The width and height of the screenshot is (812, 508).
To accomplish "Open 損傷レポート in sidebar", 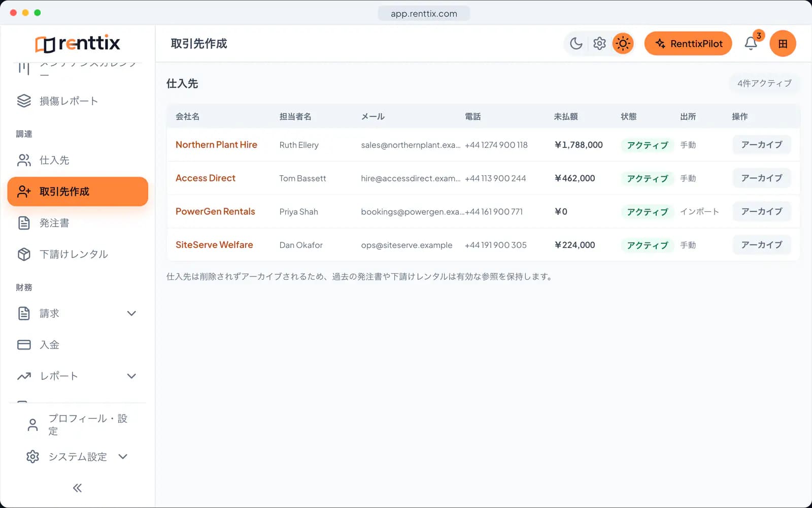I will point(78,101).
